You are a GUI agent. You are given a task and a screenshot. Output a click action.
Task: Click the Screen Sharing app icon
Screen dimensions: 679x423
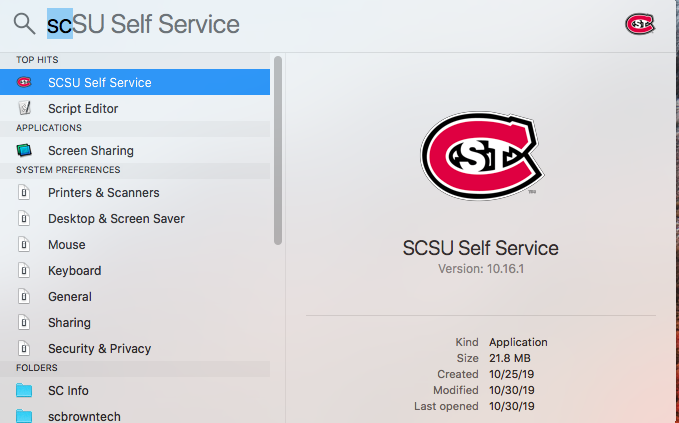coord(24,150)
